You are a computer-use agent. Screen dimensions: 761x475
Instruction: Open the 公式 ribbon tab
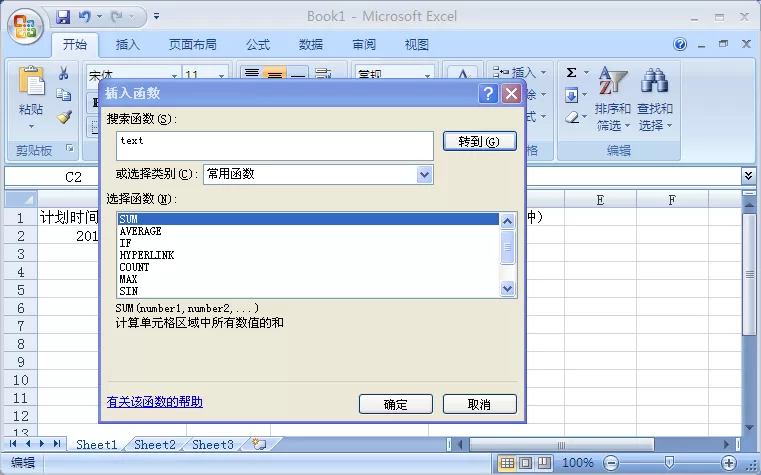click(x=258, y=45)
